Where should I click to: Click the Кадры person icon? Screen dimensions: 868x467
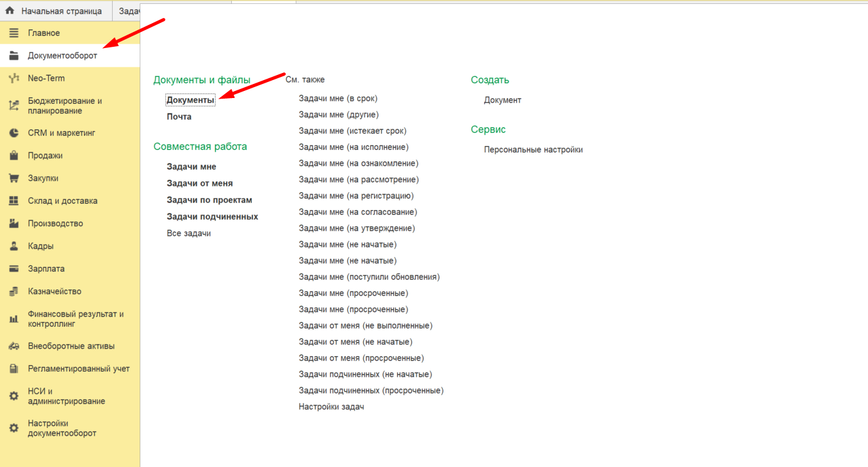[13, 246]
